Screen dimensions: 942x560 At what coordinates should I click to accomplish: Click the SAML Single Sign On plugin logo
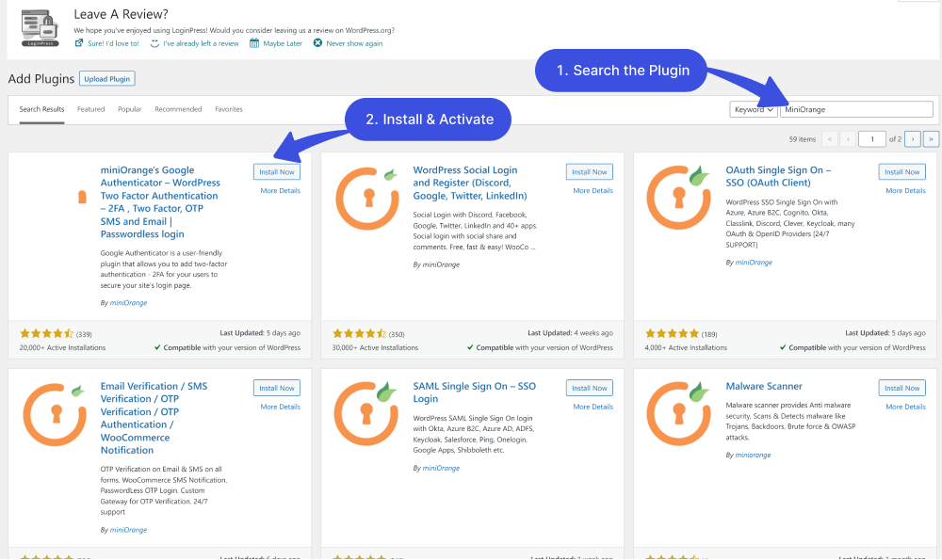[367, 413]
